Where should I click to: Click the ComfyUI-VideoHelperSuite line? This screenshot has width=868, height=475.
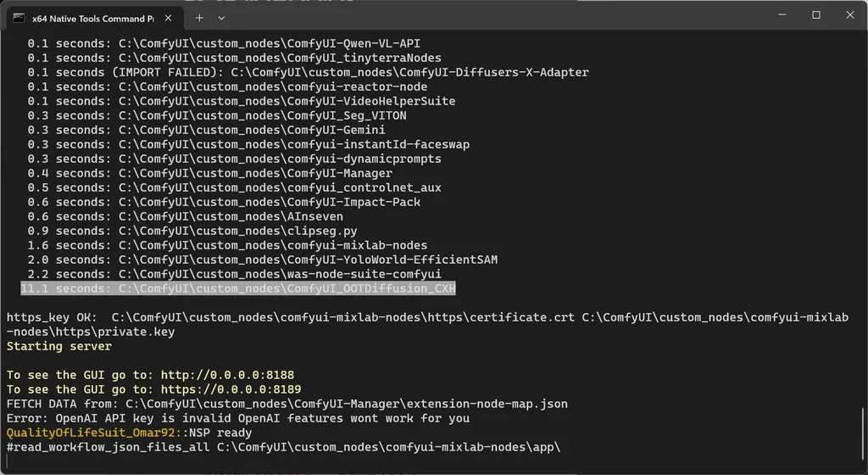click(242, 101)
